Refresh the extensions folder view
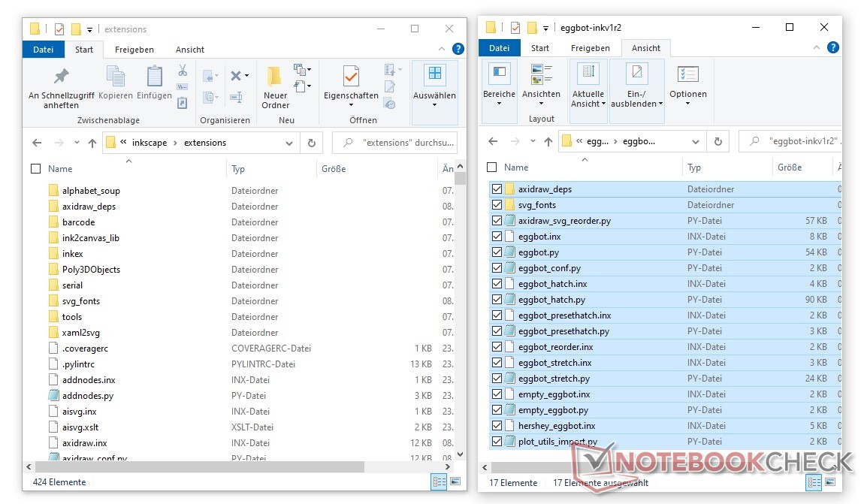The width and height of the screenshot is (861, 504). point(312,143)
